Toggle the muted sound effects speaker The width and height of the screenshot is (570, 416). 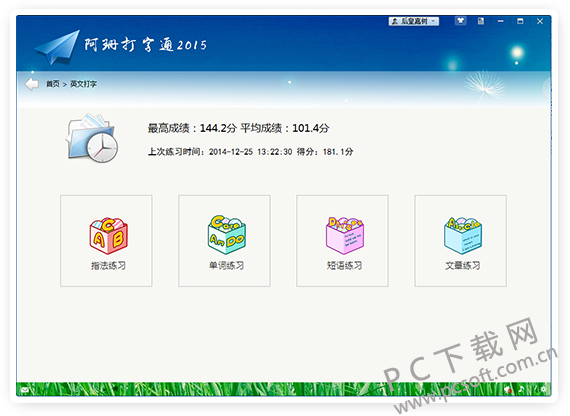click(x=508, y=390)
